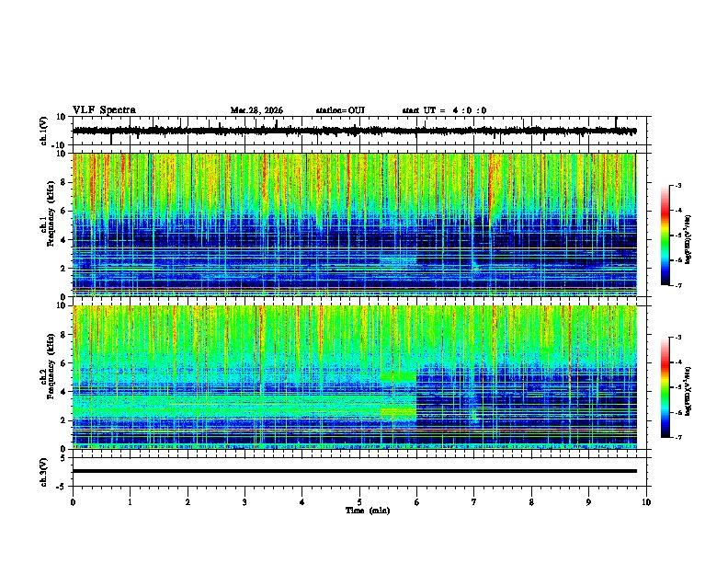The image size is (728, 563).
Task: Click the '5' tick on ch.3(V) axis
Action: [64, 458]
